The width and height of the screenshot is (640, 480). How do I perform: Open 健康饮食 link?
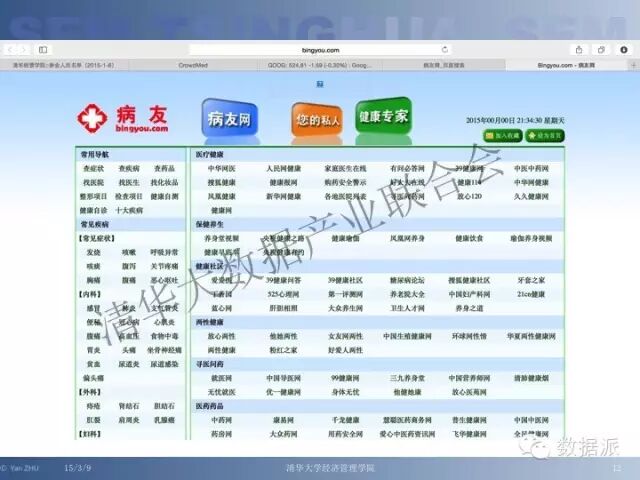469,238
